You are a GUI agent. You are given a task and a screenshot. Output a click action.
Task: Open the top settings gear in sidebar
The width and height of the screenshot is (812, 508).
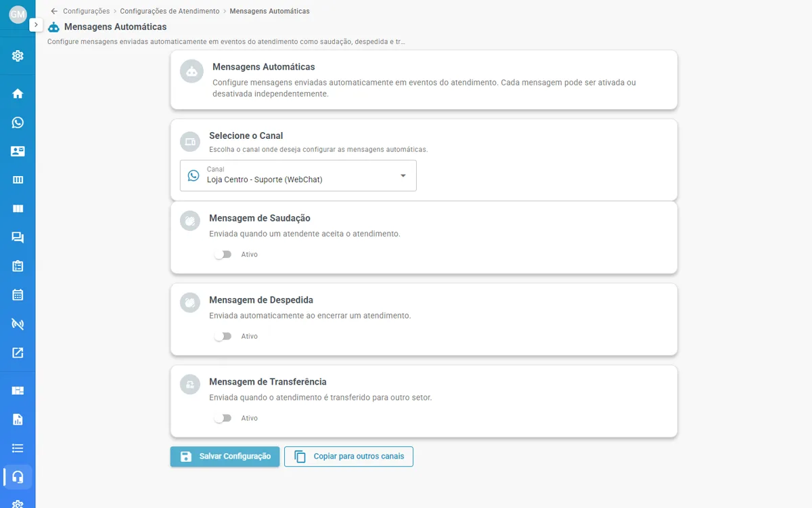coord(18,56)
